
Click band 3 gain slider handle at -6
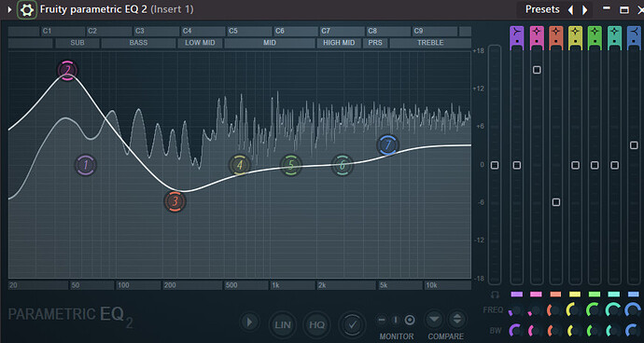click(555, 202)
